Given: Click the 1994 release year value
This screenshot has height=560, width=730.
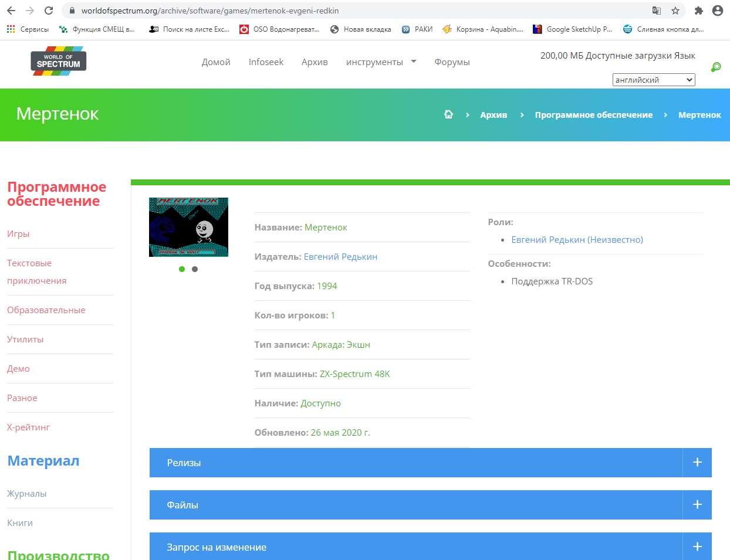Looking at the screenshot, I should pos(327,286).
